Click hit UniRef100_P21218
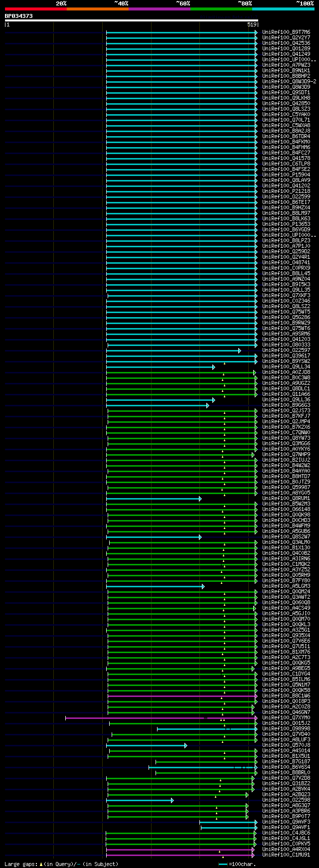319x868 pixels. [286, 191]
